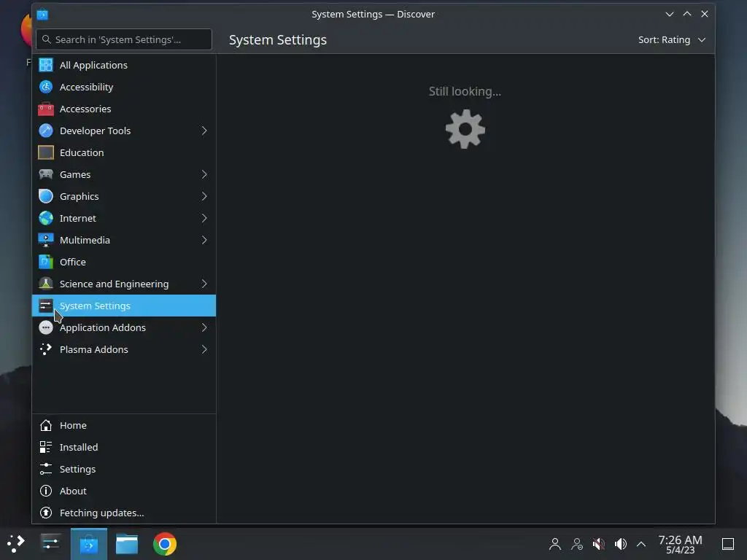Screen dimensions: 747x560
Task: Open the Dolphin file manager taskbar icon
Action: tap(127, 544)
